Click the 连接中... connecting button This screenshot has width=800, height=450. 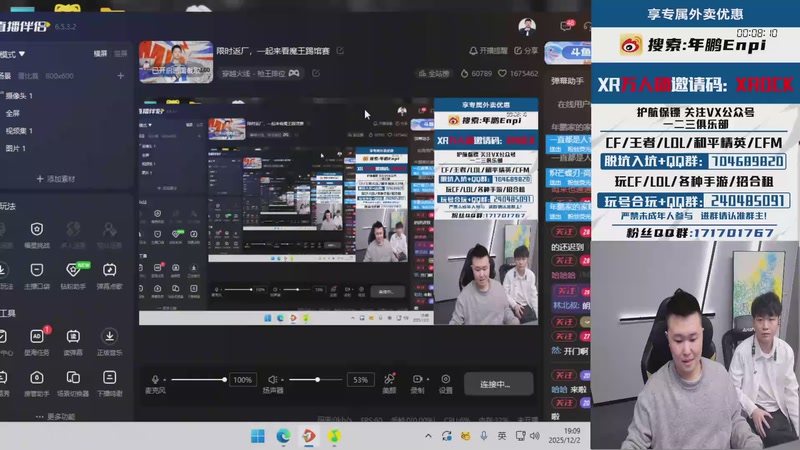click(x=499, y=384)
